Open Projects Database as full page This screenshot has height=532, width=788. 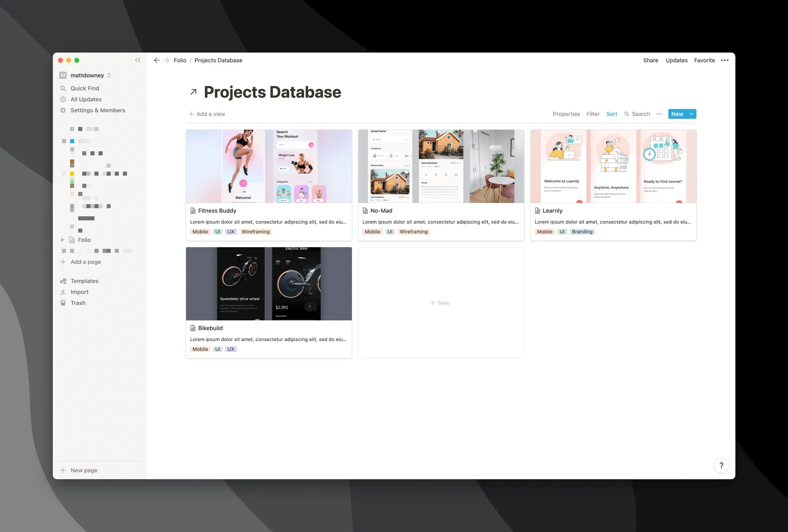point(193,92)
